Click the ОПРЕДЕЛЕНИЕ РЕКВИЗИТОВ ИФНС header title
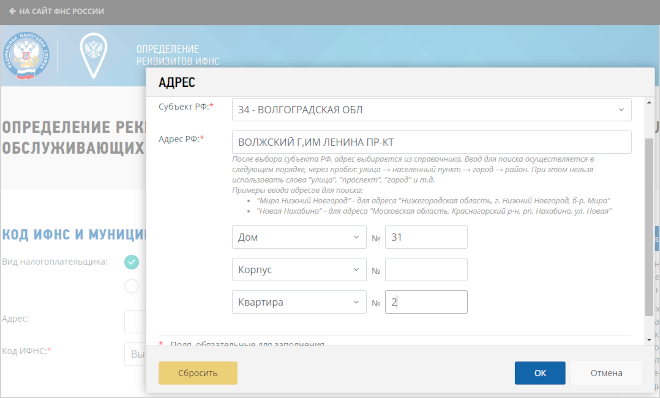Viewport: 660px width, 398px height. (178, 55)
